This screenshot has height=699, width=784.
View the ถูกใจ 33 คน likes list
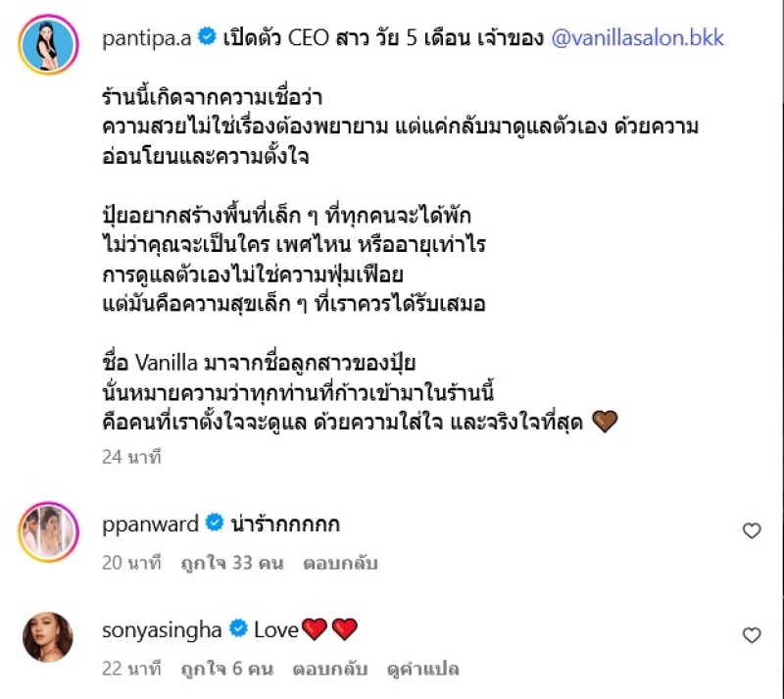pos(232,563)
